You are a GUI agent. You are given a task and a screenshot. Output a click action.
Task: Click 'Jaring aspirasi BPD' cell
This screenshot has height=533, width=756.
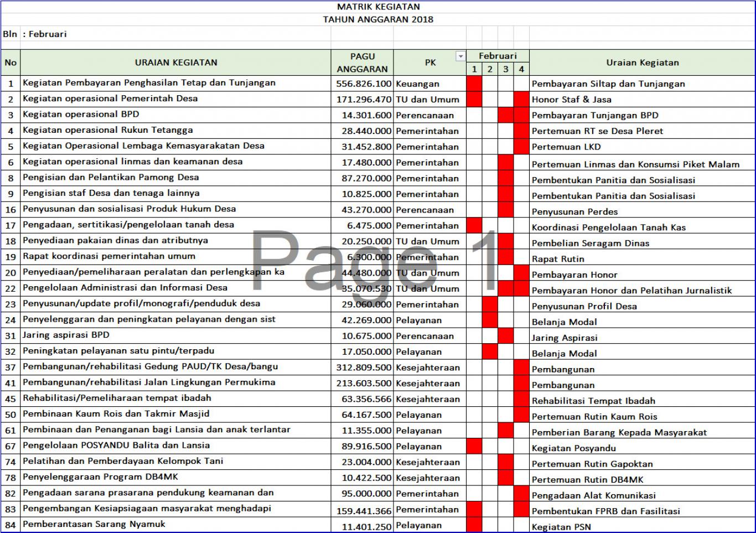point(176,335)
